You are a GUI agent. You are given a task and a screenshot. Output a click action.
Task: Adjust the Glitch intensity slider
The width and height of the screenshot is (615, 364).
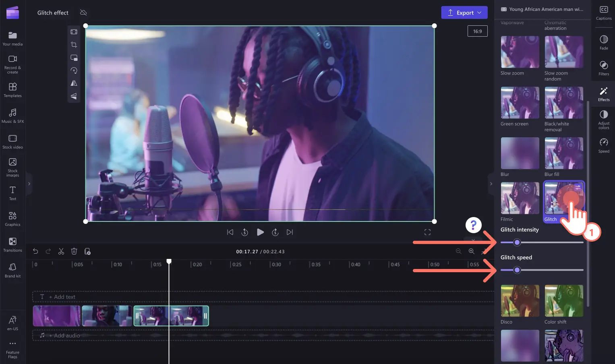click(542, 242)
